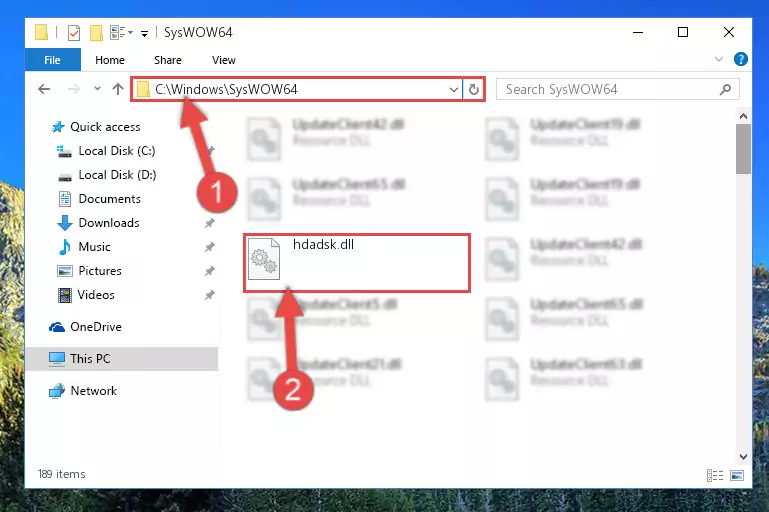Open the Customize Quick Access Toolbar arrow

144,33
